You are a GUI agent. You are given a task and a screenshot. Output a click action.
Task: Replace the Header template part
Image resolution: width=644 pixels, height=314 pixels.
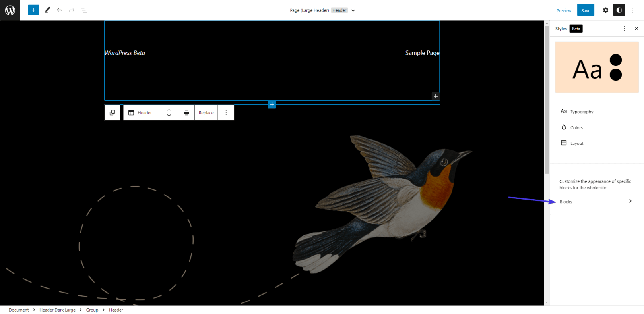[206, 113]
